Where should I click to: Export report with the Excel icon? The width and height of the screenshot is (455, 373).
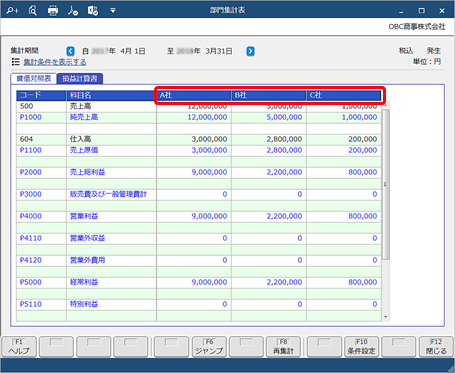[93, 11]
